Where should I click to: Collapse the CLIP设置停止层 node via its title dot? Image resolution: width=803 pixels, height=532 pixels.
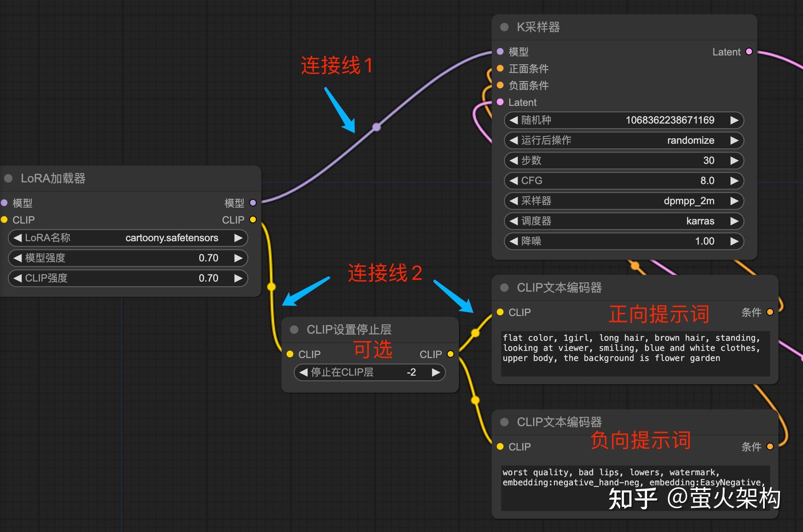[293, 329]
